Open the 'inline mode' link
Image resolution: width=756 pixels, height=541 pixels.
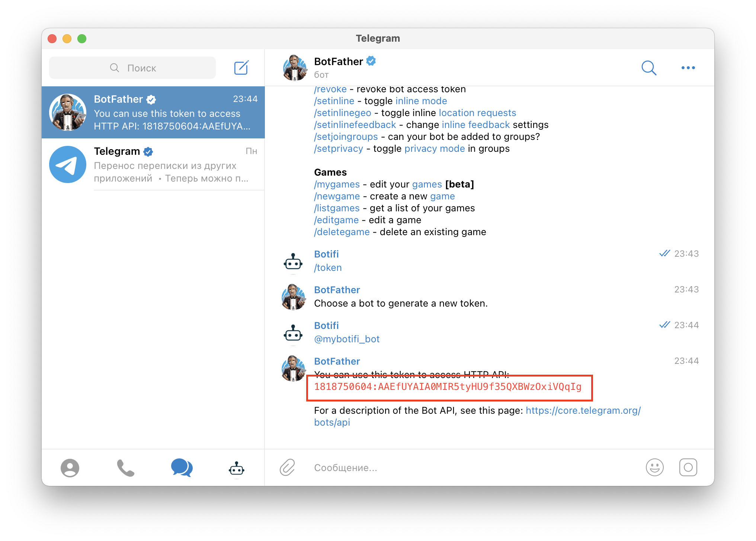[421, 101]
